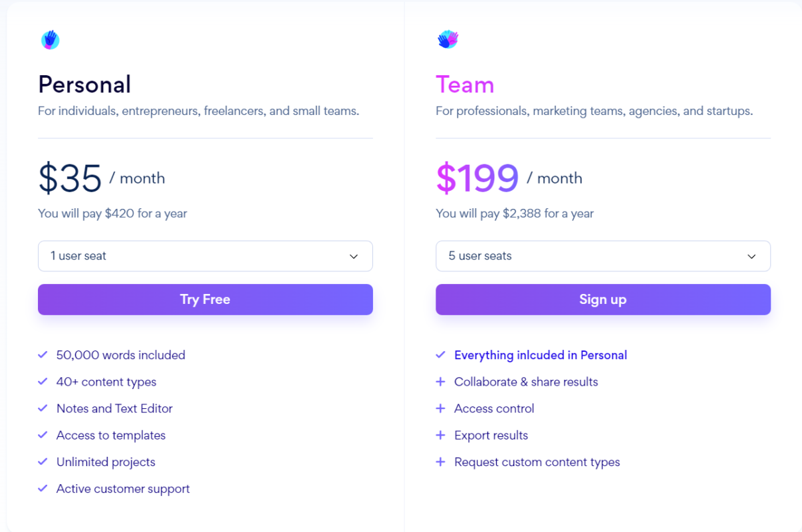802x532 pixels.
Task: Select the Personal plan heading
Action: (x=84, y=84)
